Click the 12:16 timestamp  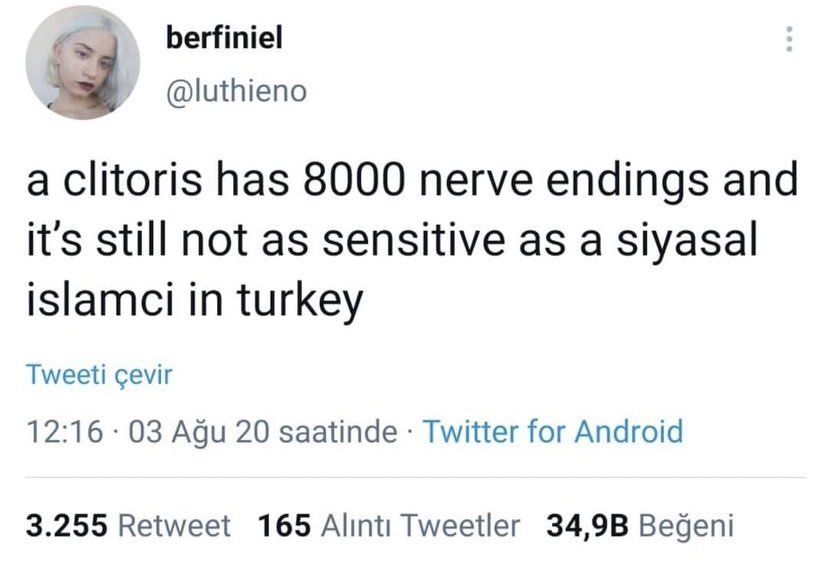pos(65,432)
